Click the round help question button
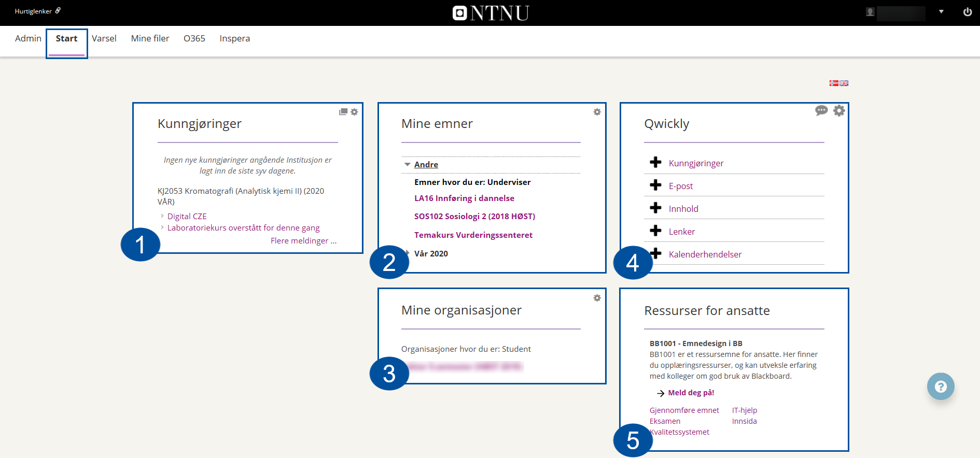Viewport: 980px width, 458px height. pos(941,387)
